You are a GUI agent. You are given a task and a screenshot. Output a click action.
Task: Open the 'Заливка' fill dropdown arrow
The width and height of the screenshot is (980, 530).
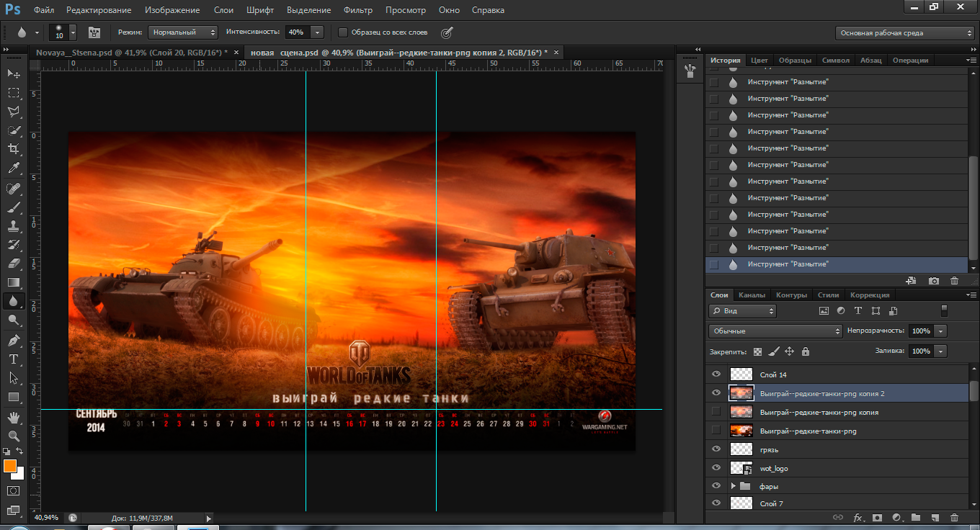point(940,351)
